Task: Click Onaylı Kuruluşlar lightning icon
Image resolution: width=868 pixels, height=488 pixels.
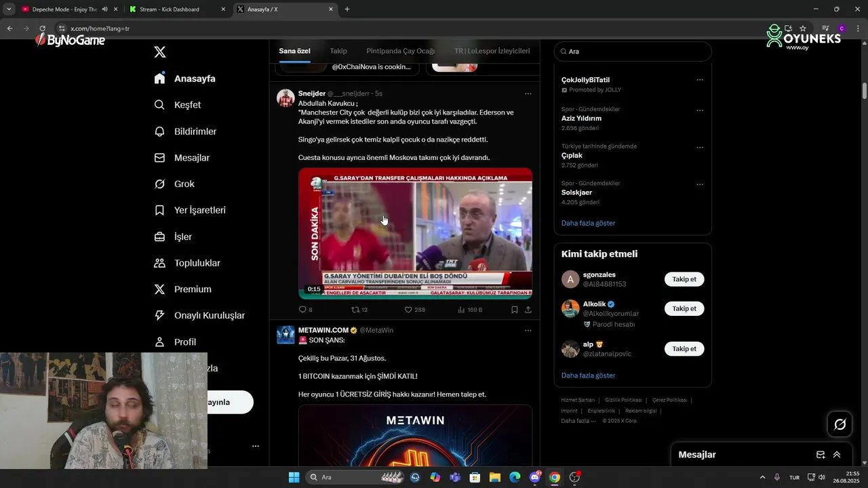Action: tap(159, 316)
